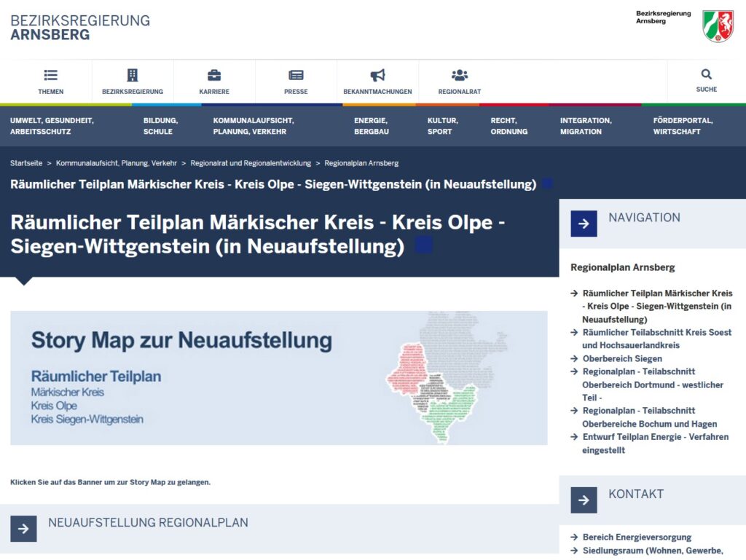Click the arrow icon beside KONTAKT
Viewport: 746px width, 560px height.
click(x=584, y=500)
